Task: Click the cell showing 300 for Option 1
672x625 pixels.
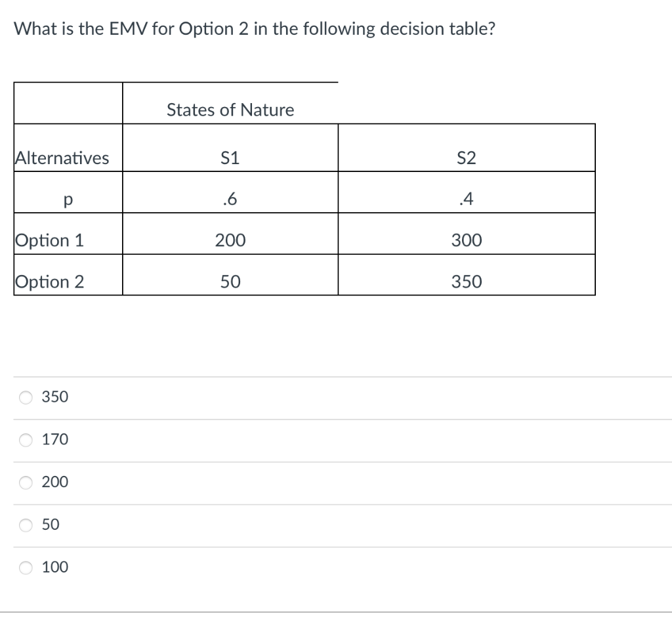Action: click(467, 240)
